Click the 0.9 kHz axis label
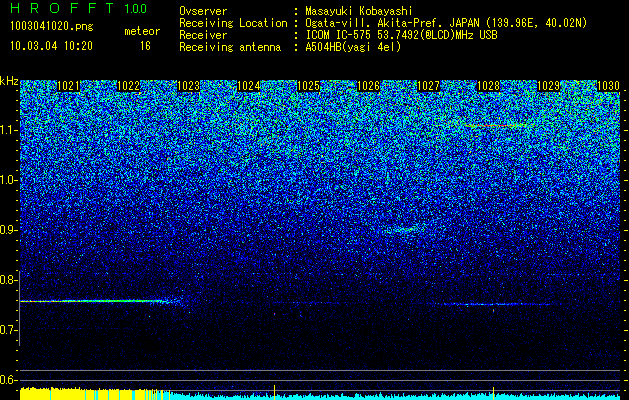Image resolution: width=629 pixels, height=400 pixels. tap(9, 230)
